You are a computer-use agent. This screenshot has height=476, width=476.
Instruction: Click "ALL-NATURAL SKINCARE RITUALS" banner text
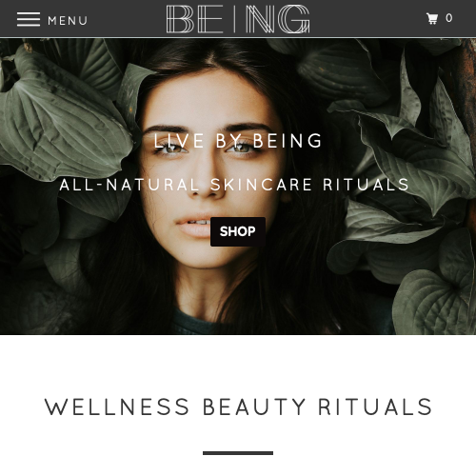pos(234,185)
